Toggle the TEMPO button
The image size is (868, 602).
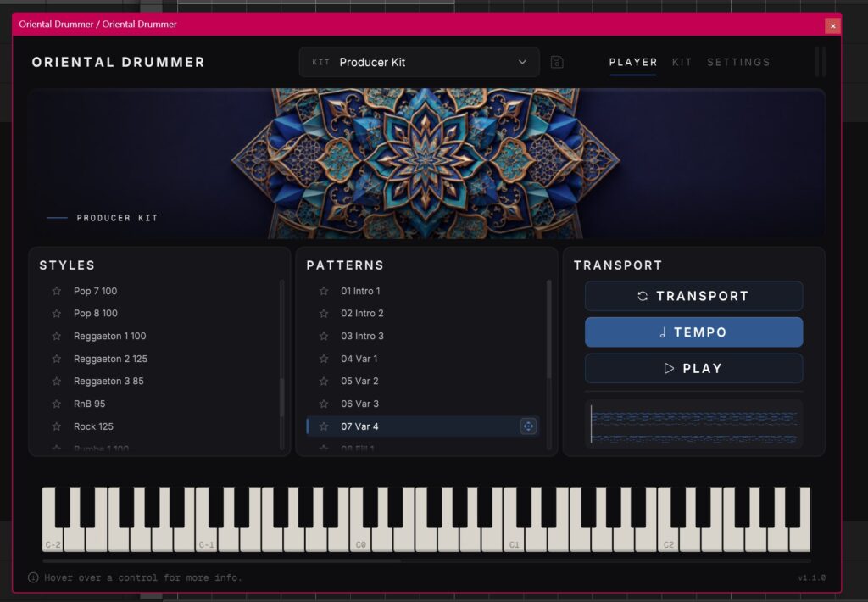pyautogui.click(x=693, y=332)
